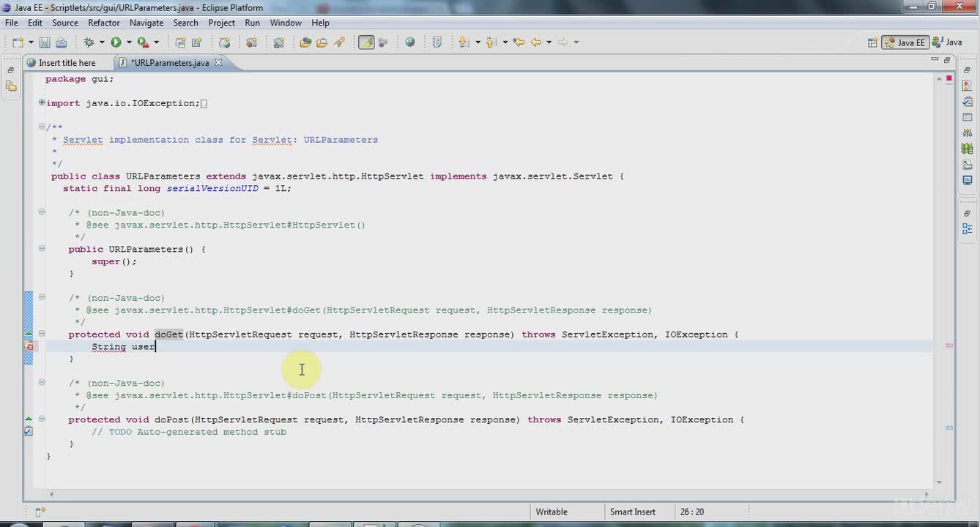Collapse the class Javadoc comment
980x527 pixels.
[x=42, y=127]
